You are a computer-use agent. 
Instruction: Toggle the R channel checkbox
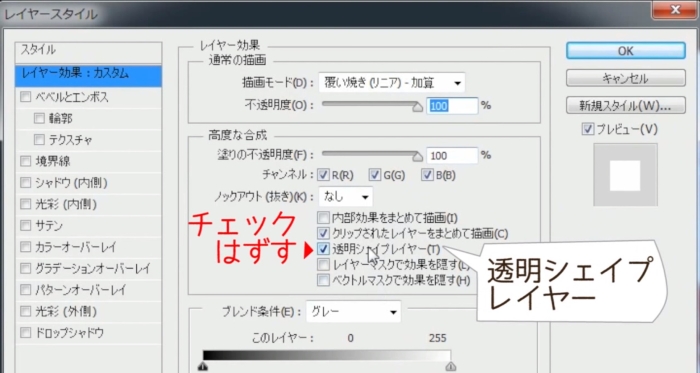[x=323, y=175]
